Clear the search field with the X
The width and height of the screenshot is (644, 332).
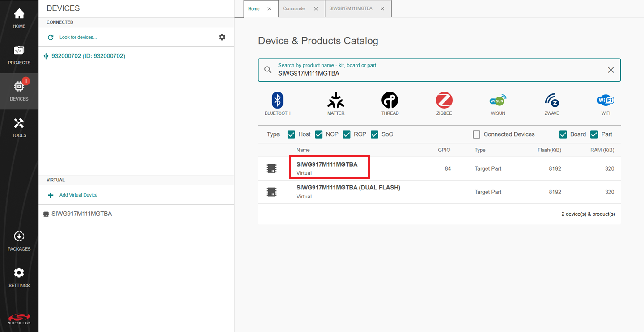[x=611, y=70]
